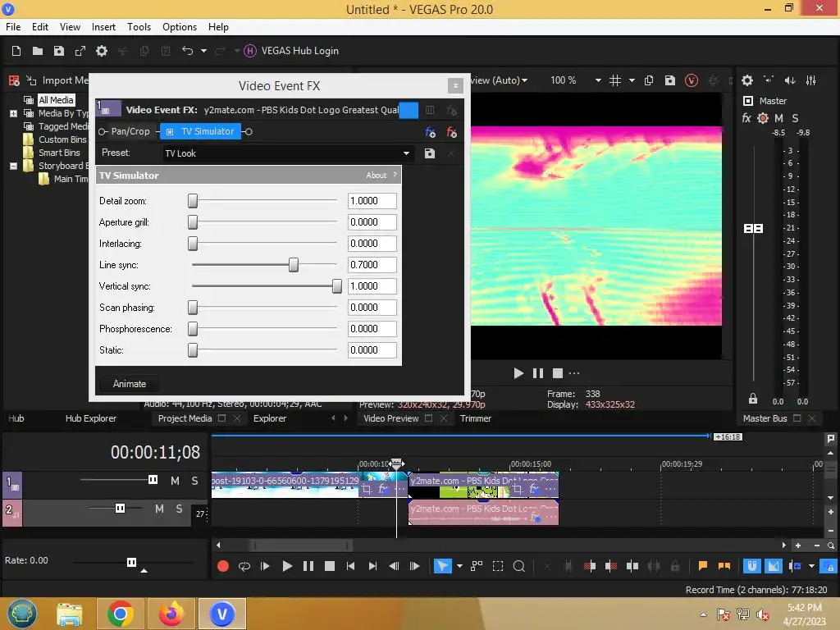This screenshot has width=840, height=630.
Task: Open About in the TV Simulator header
Action: click(376, 176)
